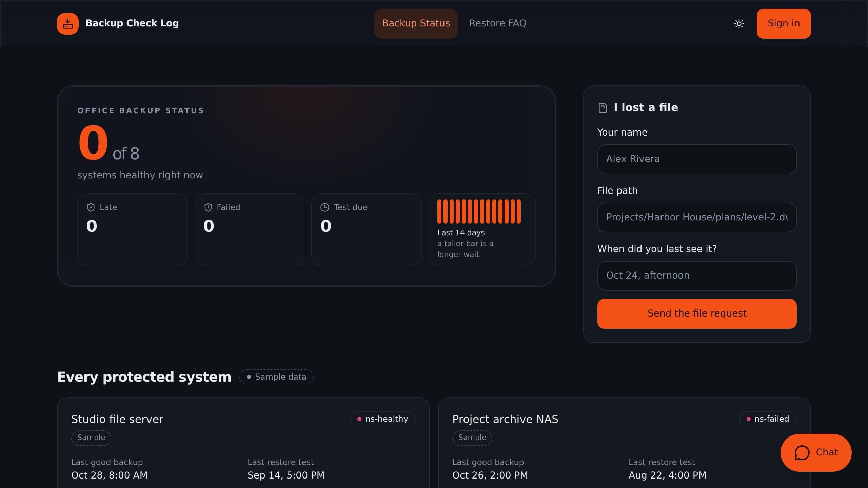Click the Aug 22, 4:00 PM value
This screenshot has width=868, height=488.
668,475
